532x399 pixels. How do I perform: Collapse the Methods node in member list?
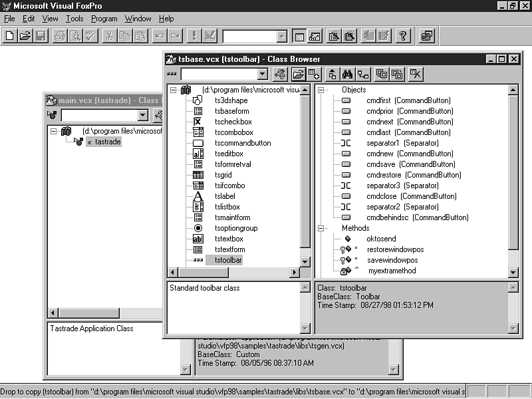click(322, 228)
